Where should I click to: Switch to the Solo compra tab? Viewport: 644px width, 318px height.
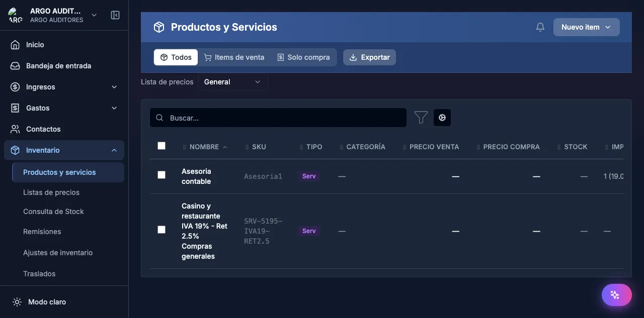(x=303, y=57)
